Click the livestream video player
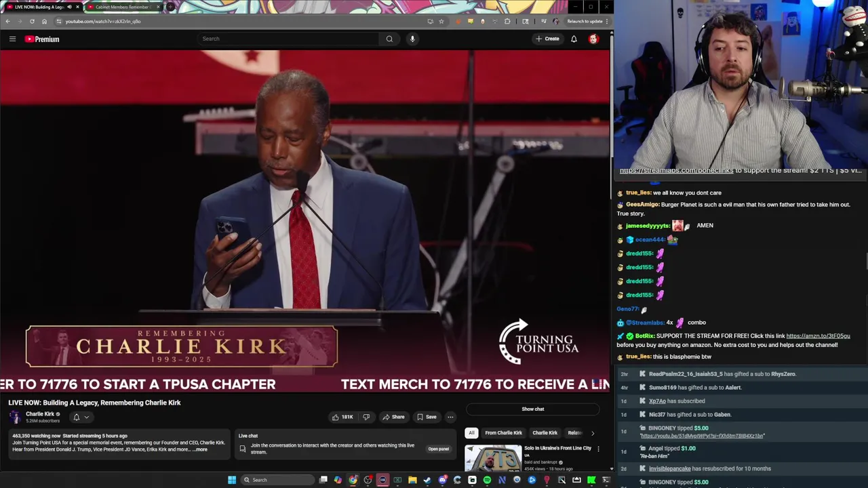The width and height of the screenshot is (868, 488). [x=305, y=221]
